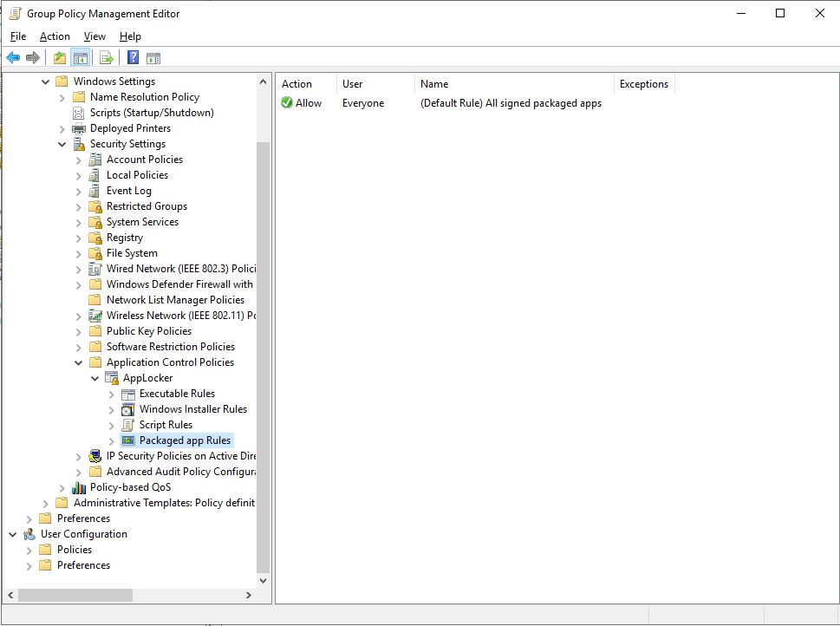Viewport: 840px width, 626px height.
Task: Expand the Executable Rules node
Action: point(112,395)
